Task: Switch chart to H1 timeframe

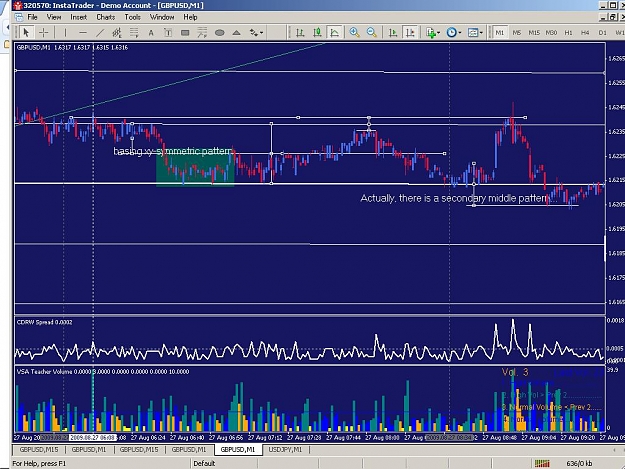Action: click(x=568, y=33)
